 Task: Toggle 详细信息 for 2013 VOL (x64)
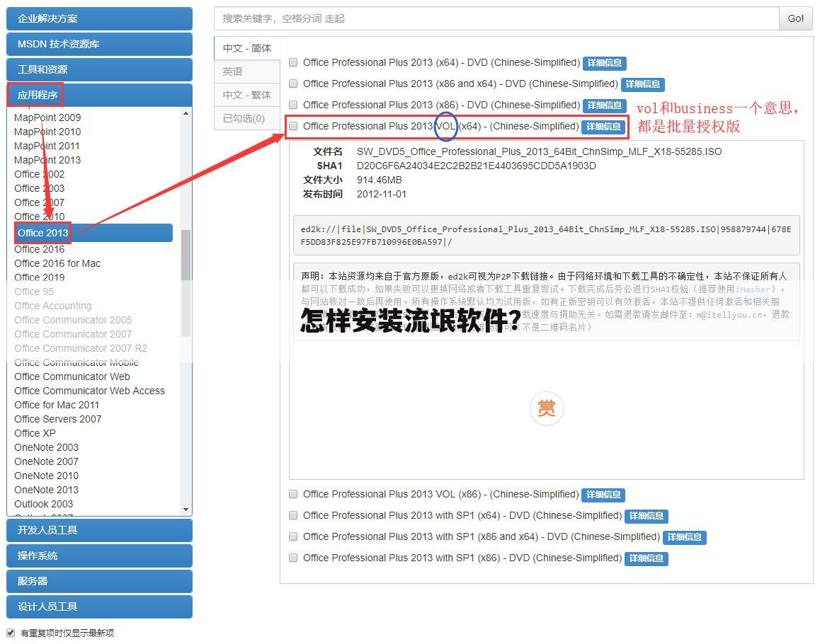[x=603, y=127]
